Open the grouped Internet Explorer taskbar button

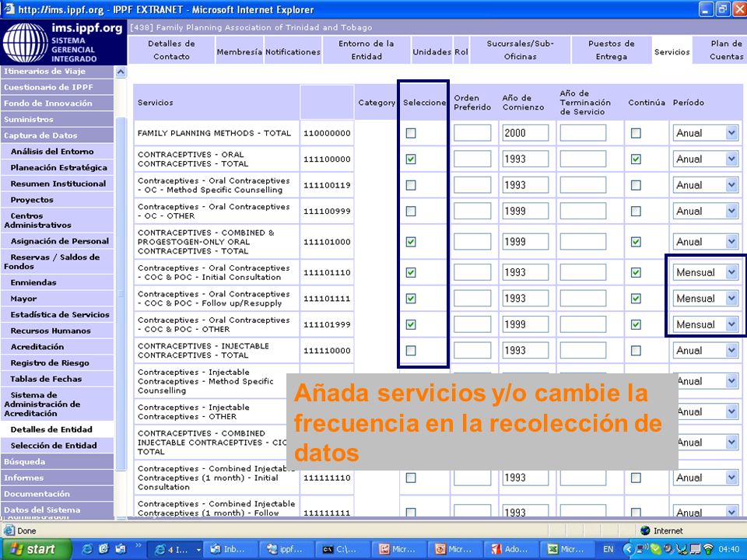(x=176, y=549)
